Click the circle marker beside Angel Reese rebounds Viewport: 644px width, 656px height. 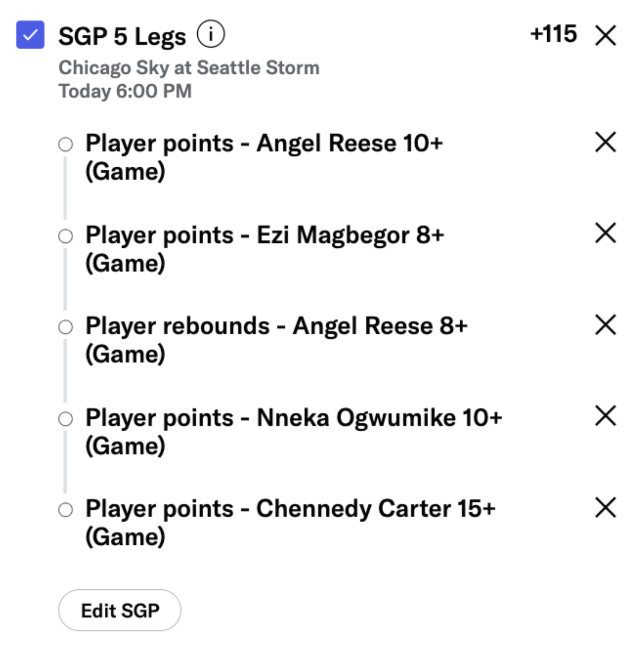coord(65,327)
